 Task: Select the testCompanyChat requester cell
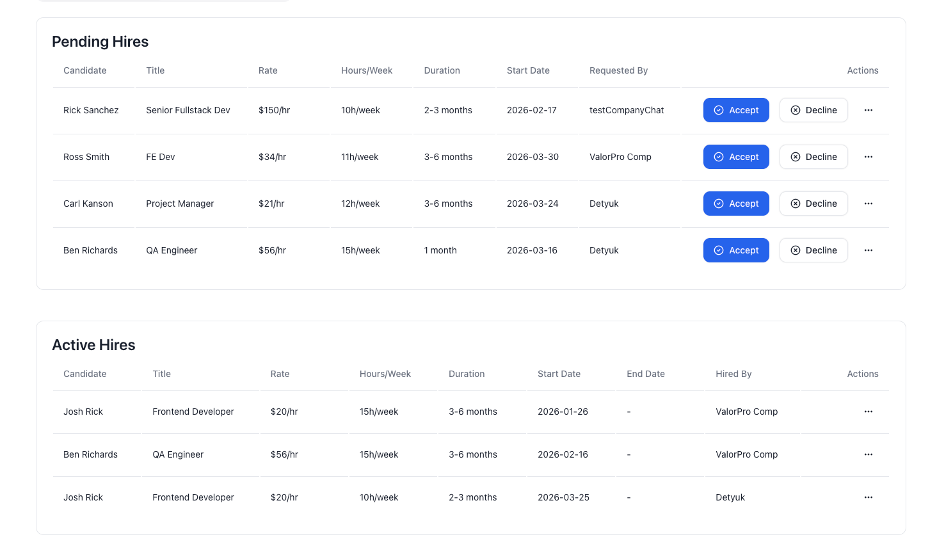[x=627, y=110]
